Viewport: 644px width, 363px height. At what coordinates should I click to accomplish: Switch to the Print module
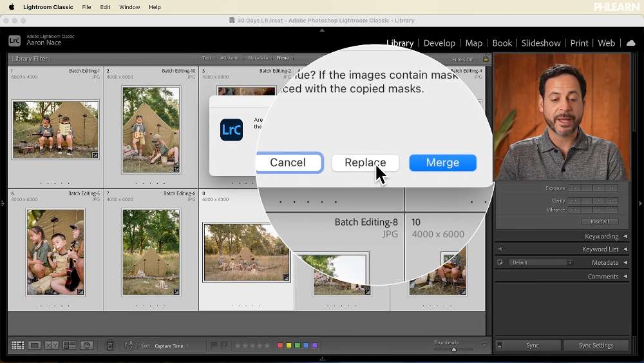(579, 43)
